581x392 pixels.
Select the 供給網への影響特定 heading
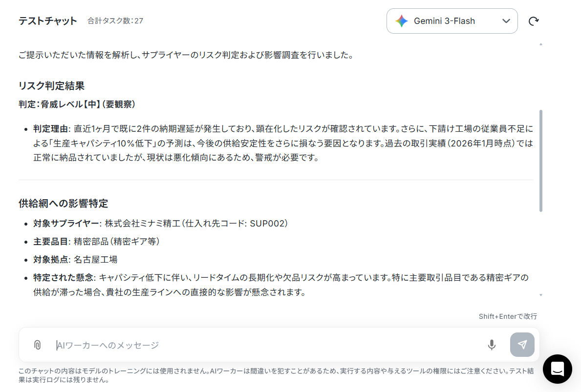pos(64,203)
